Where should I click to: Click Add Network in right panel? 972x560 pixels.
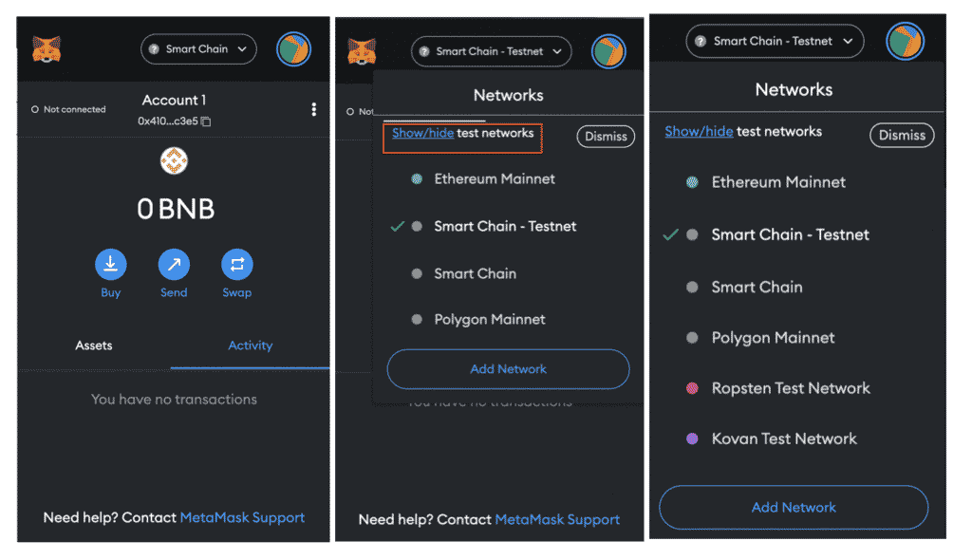[x=794, y=507]
